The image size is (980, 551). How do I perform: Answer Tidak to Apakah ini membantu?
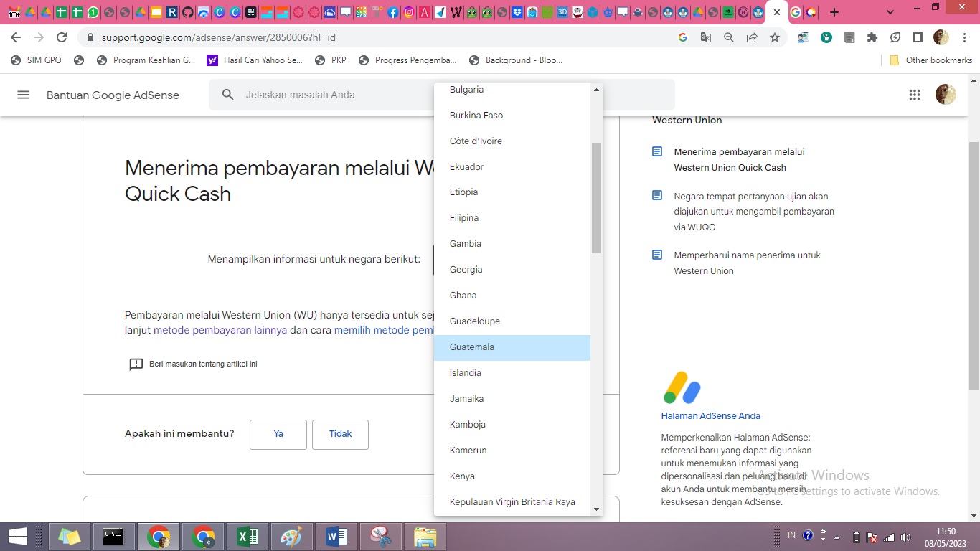[340, 434]
